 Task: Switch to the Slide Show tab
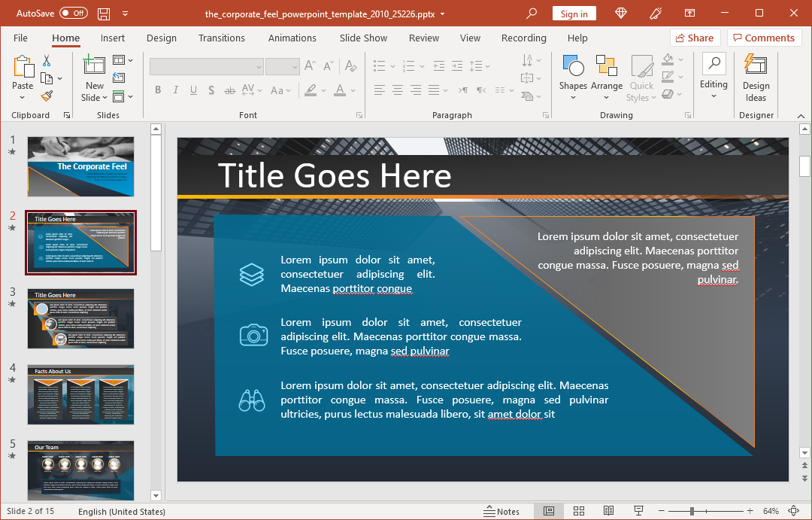click(363, 38)
